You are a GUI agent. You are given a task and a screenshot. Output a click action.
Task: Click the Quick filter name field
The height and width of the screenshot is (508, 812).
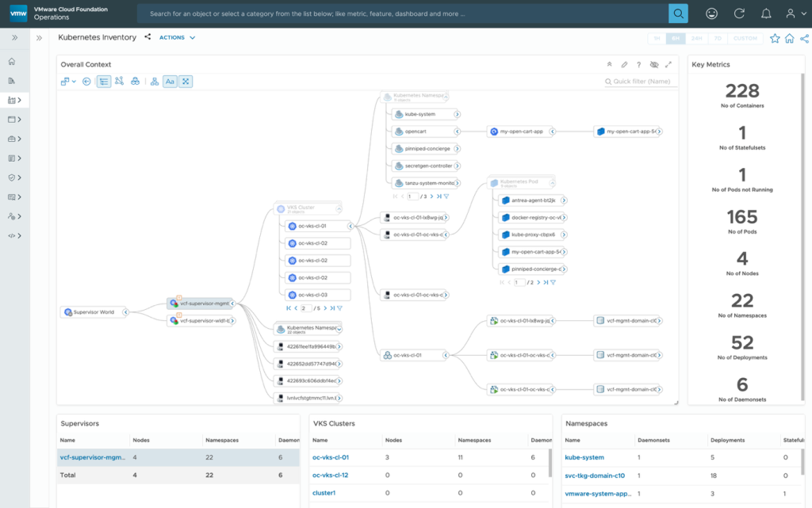point(641,81)
